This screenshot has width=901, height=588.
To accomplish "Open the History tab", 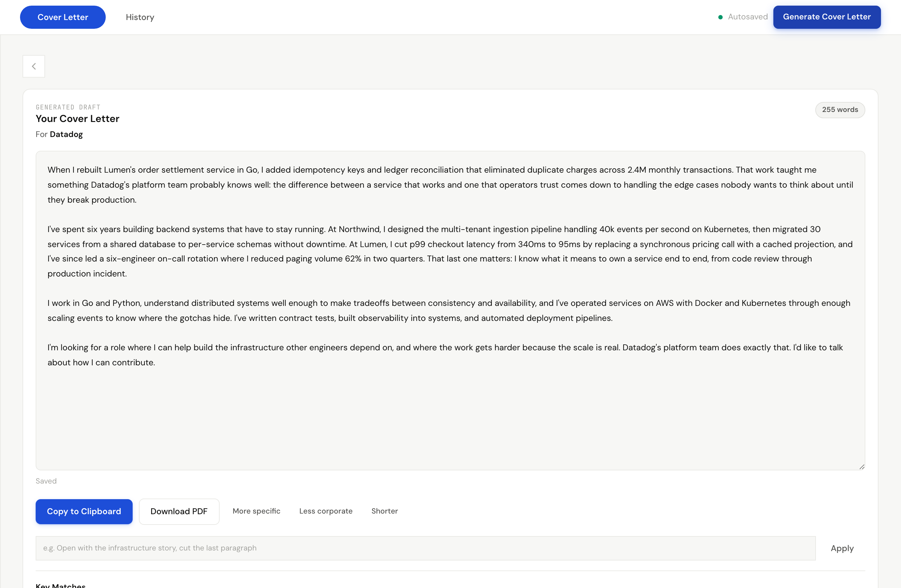I will 140,17.
